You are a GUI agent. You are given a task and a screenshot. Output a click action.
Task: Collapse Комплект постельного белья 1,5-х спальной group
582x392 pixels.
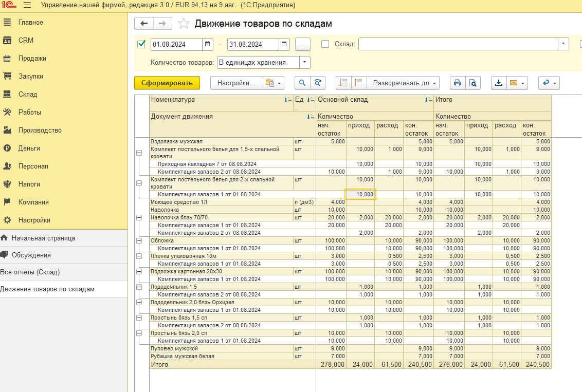pos(139,153)
